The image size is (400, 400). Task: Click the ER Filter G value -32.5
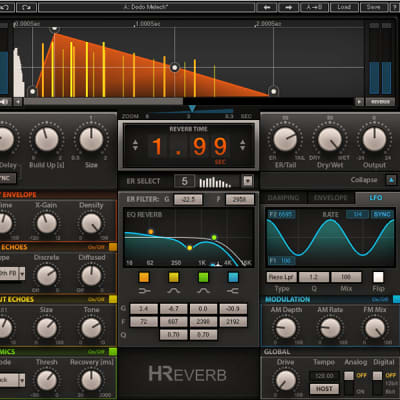click(x=188, y=199)
